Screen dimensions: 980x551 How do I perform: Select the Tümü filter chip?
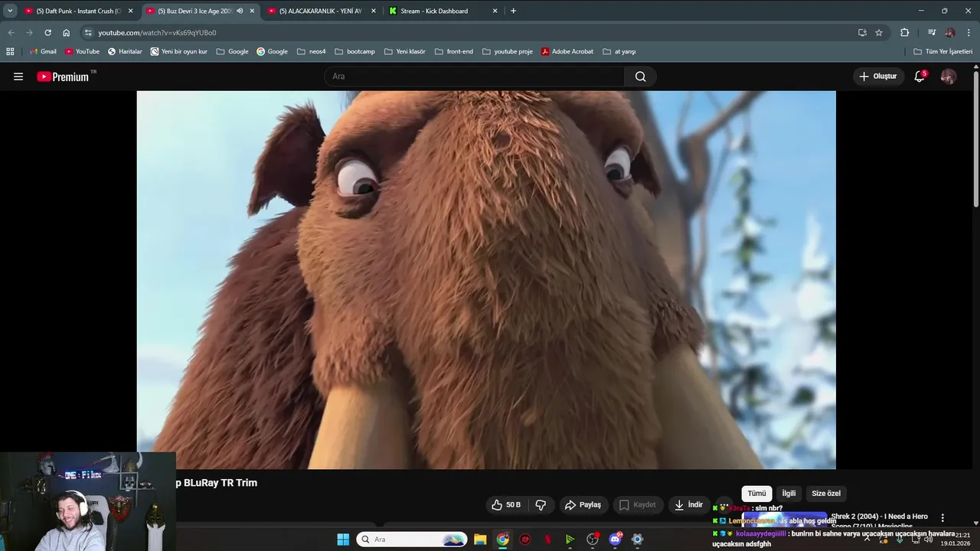(756, 494)
